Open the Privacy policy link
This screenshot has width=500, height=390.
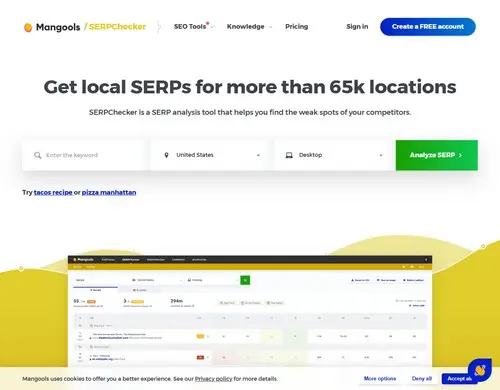click(213, 379)
